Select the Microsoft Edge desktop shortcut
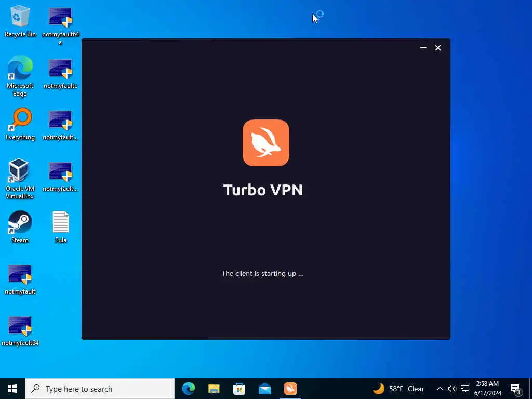The width and height of the screenshot is (532, 399). pos(20,76)
